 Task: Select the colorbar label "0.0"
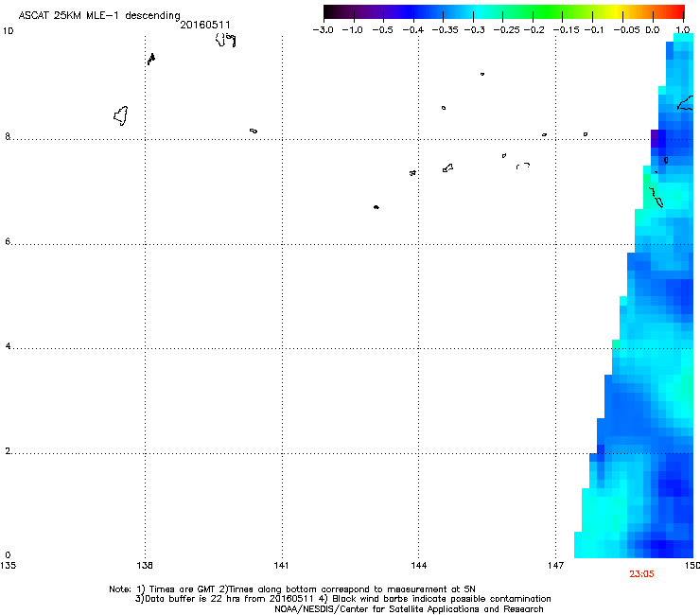[x=653, y=30]
